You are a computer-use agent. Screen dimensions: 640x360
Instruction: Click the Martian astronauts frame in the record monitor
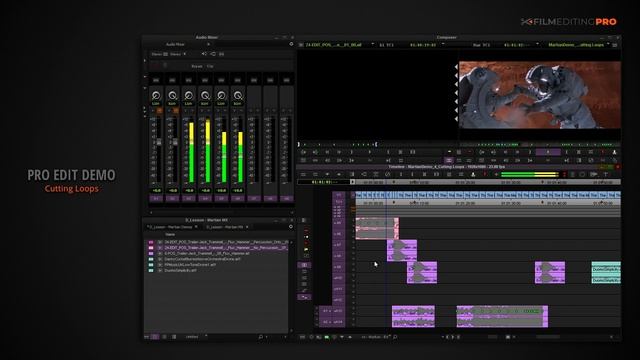540,95
